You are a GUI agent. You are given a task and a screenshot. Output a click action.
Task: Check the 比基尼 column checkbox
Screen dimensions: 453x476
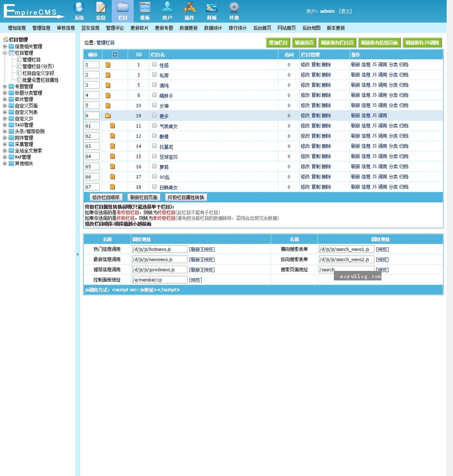pyautogui.click(x=154, y=146)
